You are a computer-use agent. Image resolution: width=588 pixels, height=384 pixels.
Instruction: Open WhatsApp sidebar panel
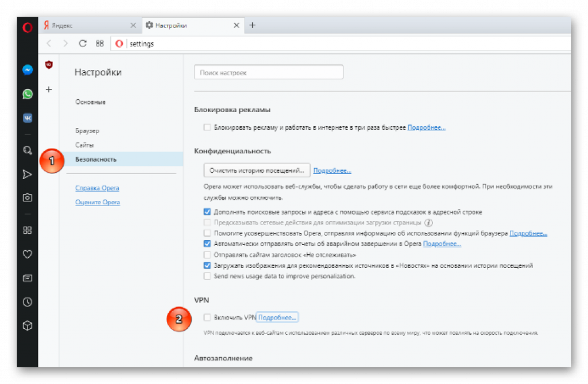(x=27, y=94)
